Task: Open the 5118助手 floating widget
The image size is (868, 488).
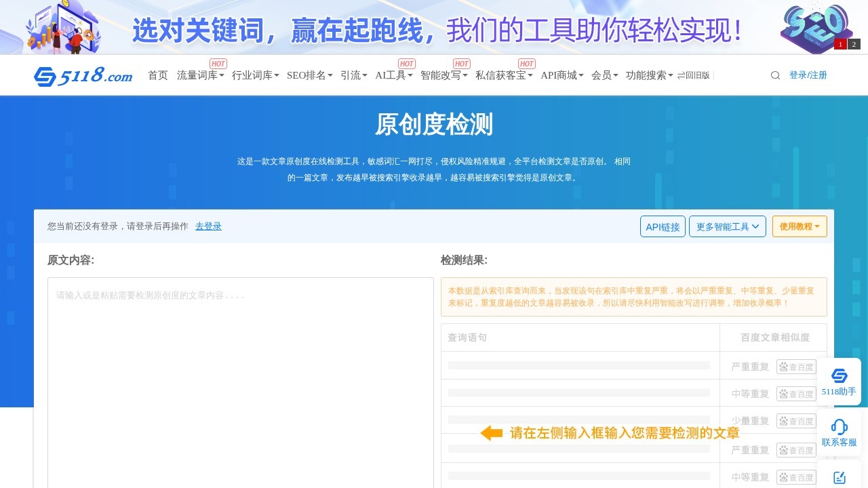Action: point(839,382)
